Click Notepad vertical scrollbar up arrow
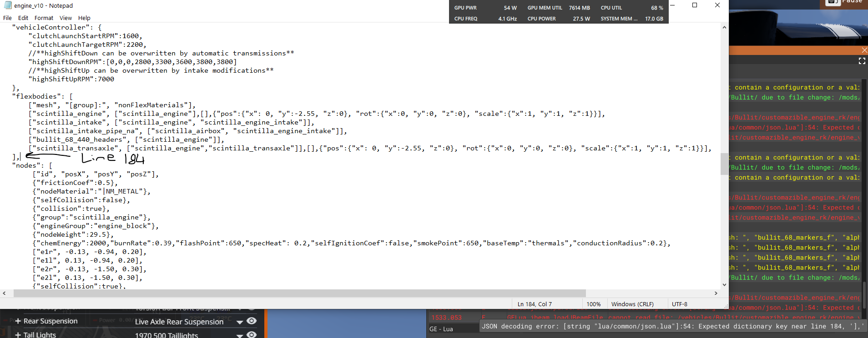This screenshot has width=868, height=338. pyautogui.click(x=724, y=27)
